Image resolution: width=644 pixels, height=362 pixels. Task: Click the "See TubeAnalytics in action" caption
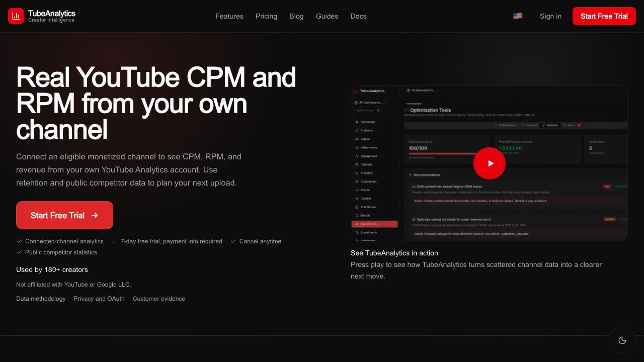(x=394, y=253)
